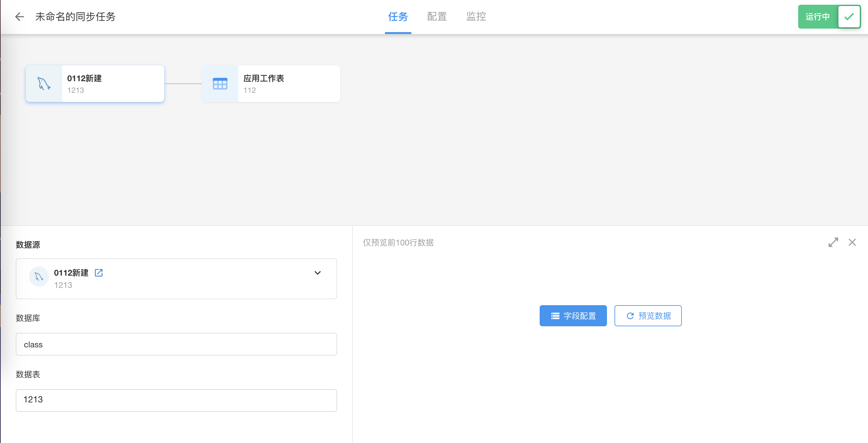Click the 字段配置 button

[573, 316]
